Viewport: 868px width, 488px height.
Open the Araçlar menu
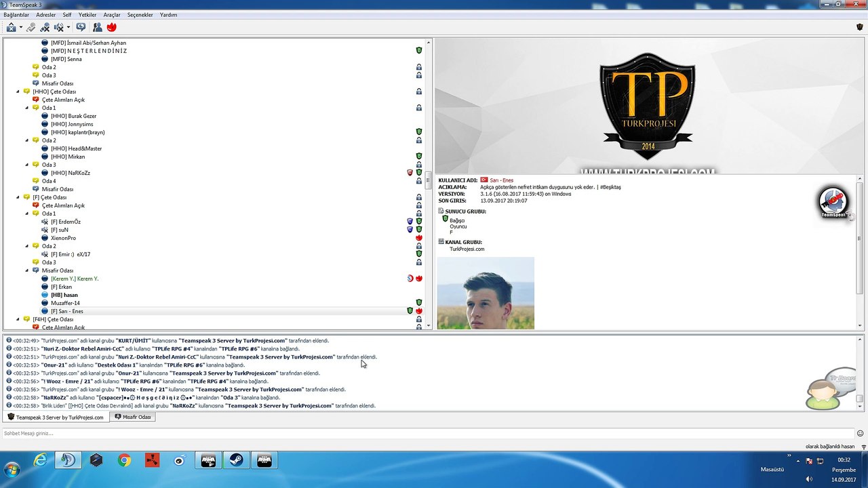(112, 14)
